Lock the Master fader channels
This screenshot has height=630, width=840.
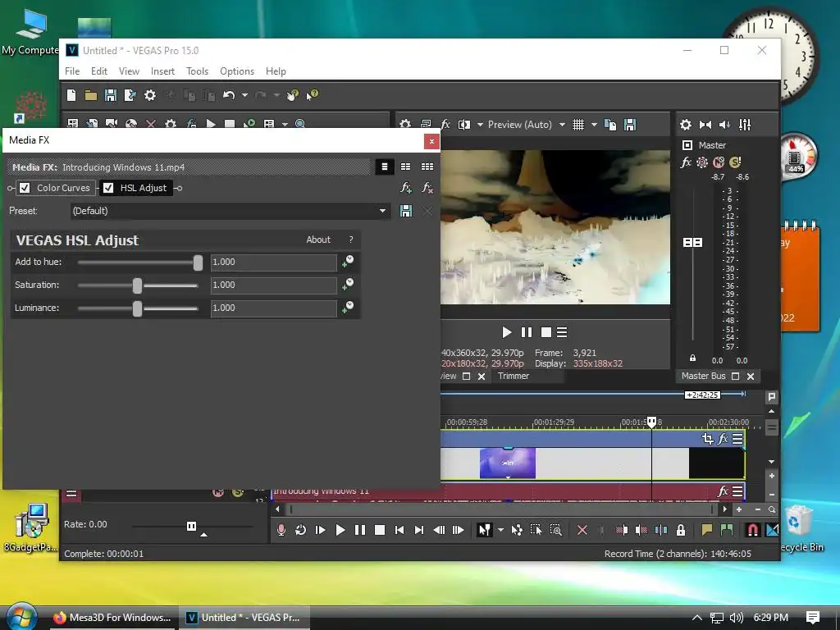point(692,358)
